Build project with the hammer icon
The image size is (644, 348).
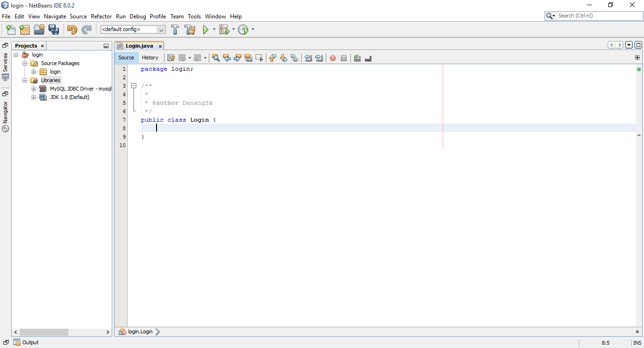[x=175, y=29]
